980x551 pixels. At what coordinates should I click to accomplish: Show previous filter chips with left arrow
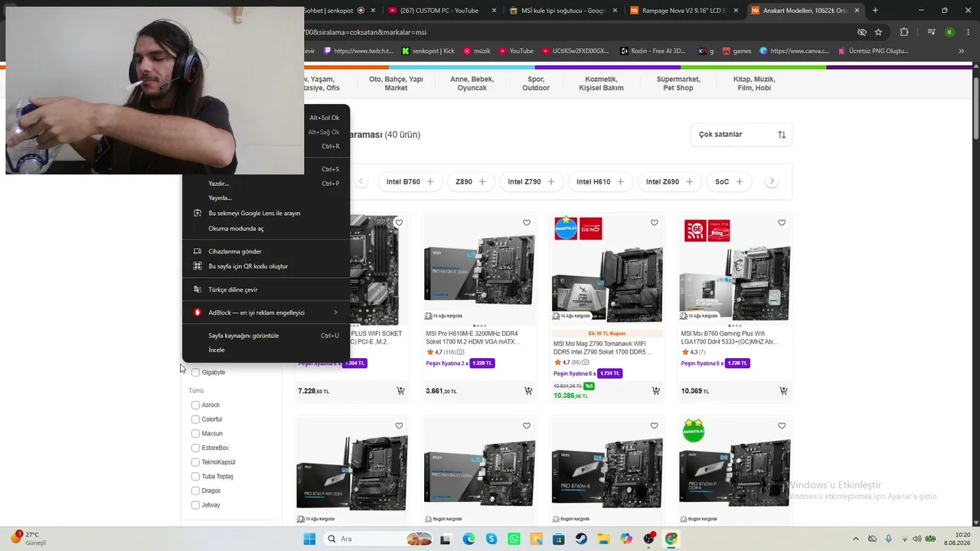point(361,181)
